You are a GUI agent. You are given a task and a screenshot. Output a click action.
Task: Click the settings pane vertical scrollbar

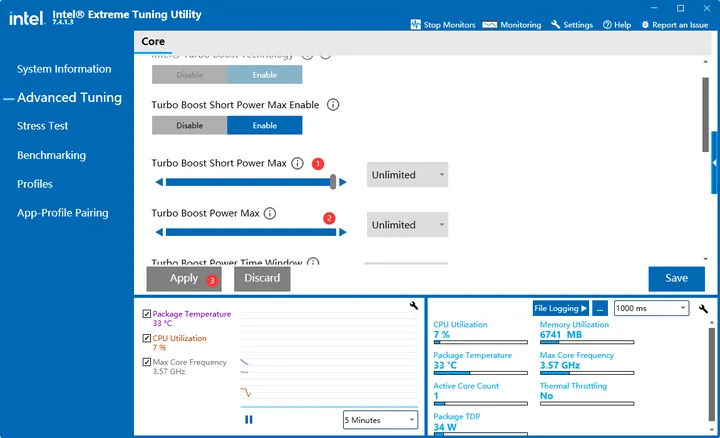(x=705, y=115)
